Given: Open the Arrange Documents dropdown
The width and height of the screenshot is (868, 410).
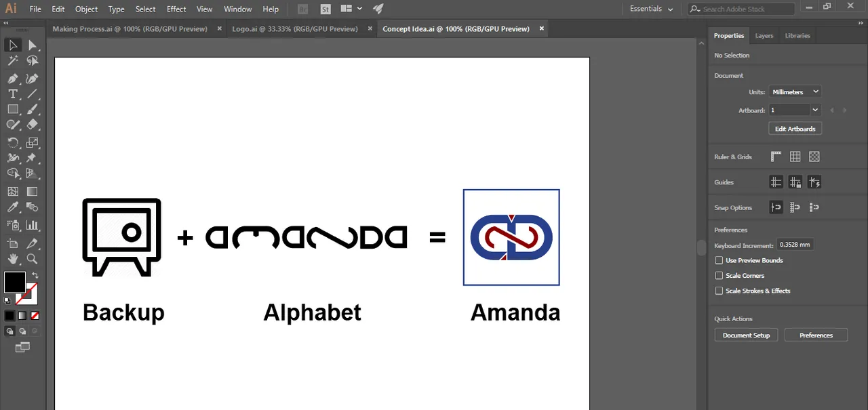Looking at the screenshot, I should click(351, 9).
